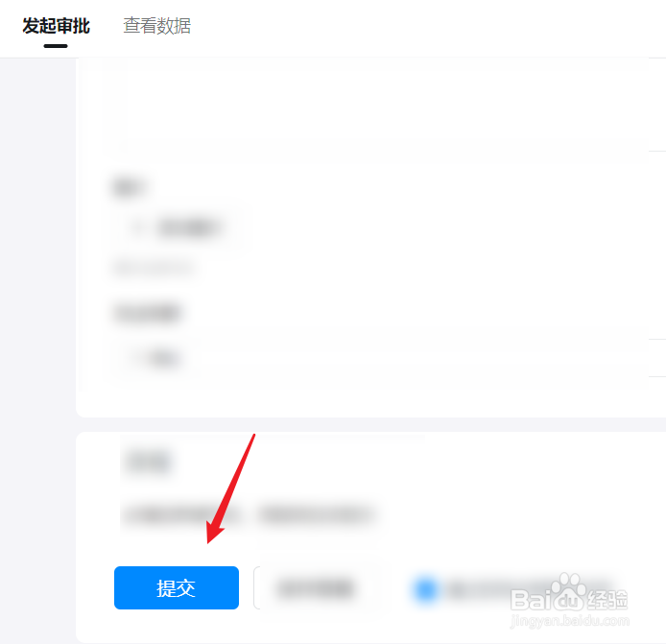Click the short blurred label at form top
Image resolution: width=666 pixels, height=644 pixels.
pos(129,187)
